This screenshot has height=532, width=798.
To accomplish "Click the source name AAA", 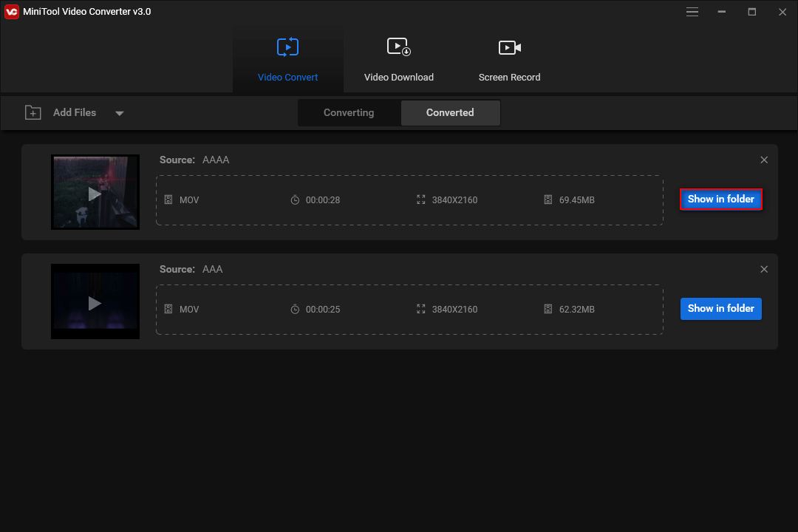I will point(213,269).
